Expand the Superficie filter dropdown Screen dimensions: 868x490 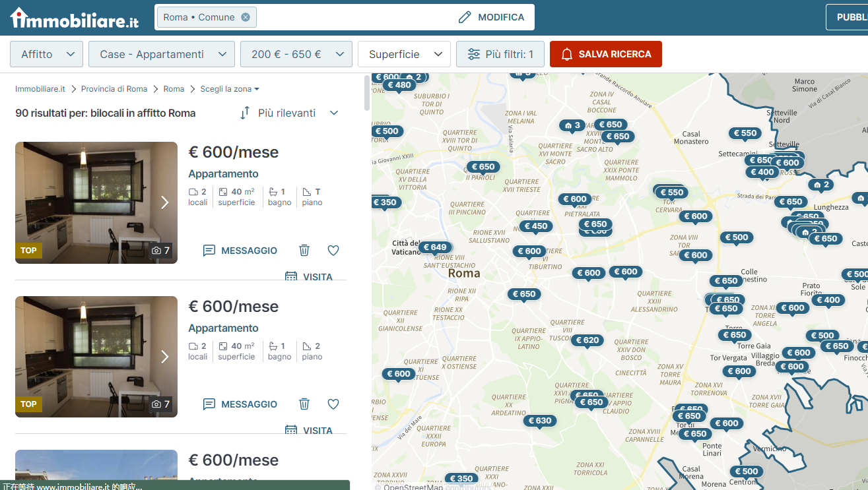[x=404, y=54]
